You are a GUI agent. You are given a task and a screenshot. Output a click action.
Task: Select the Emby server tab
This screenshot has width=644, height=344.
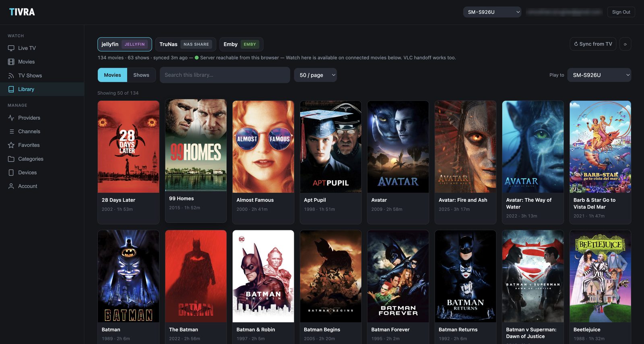(x=241, y=44)
